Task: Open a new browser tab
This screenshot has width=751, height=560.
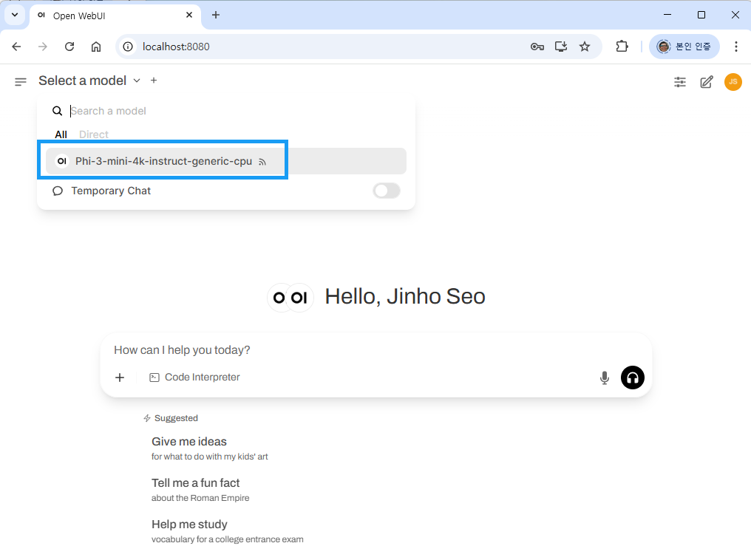Action: point(216,15)
